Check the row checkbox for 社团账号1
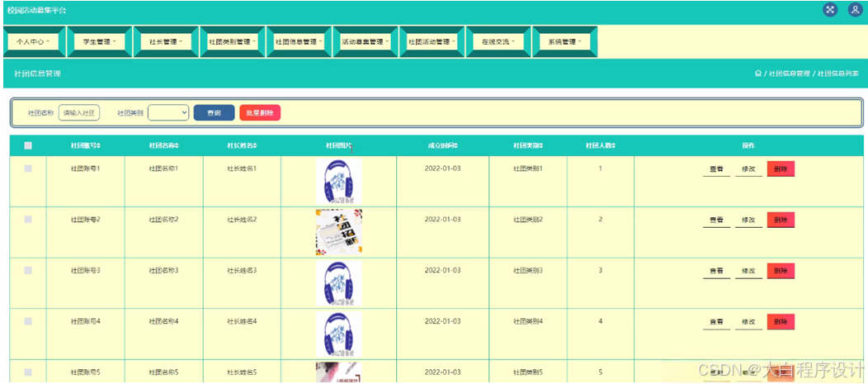 pos(28,168)
